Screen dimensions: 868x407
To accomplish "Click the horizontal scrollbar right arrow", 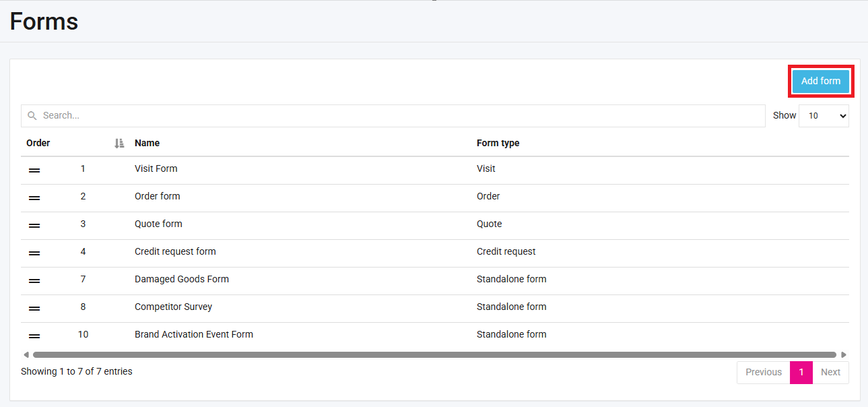I will coord(844,354).
